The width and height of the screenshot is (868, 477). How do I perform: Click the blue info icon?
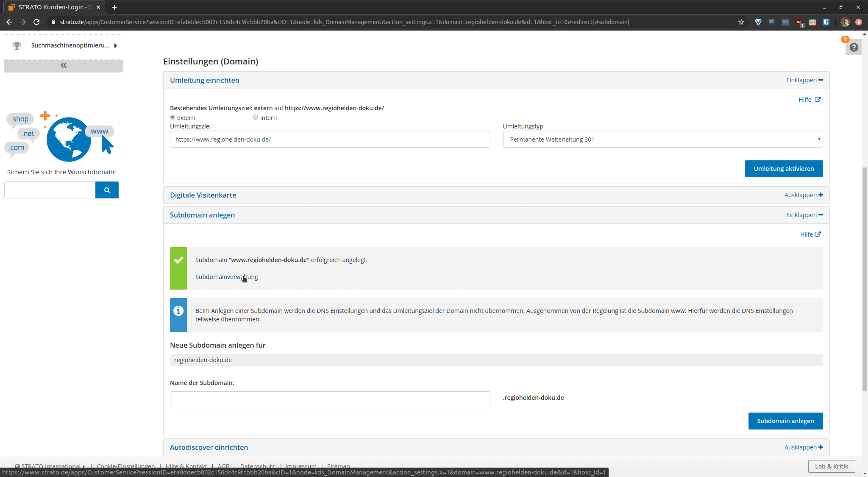178,311
